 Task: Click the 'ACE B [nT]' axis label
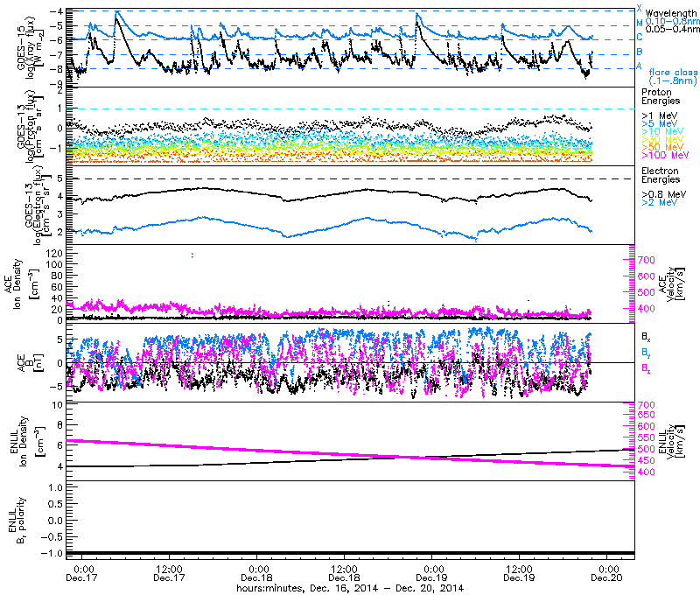(29, 363)
